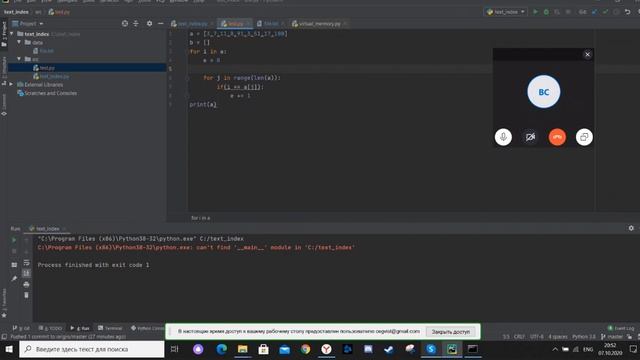Open the test.py breadcrumb in navigation bar
640x360 pixels.
(59, 12)
